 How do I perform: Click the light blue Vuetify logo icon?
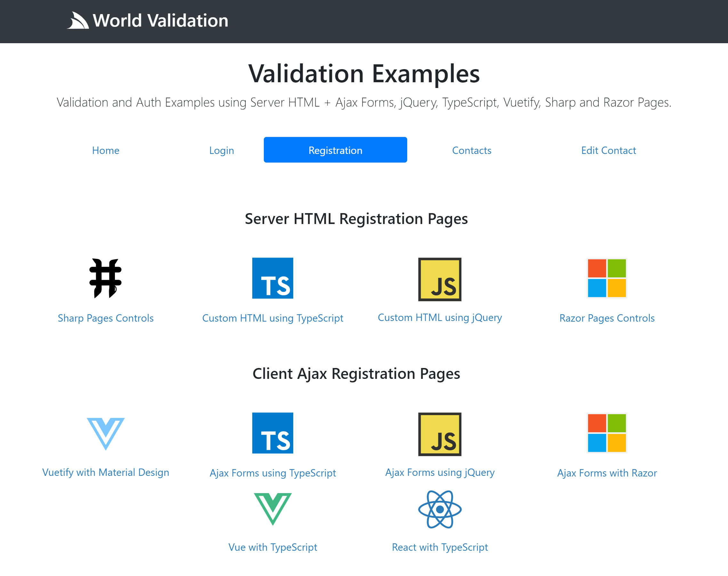pos(105,433)
